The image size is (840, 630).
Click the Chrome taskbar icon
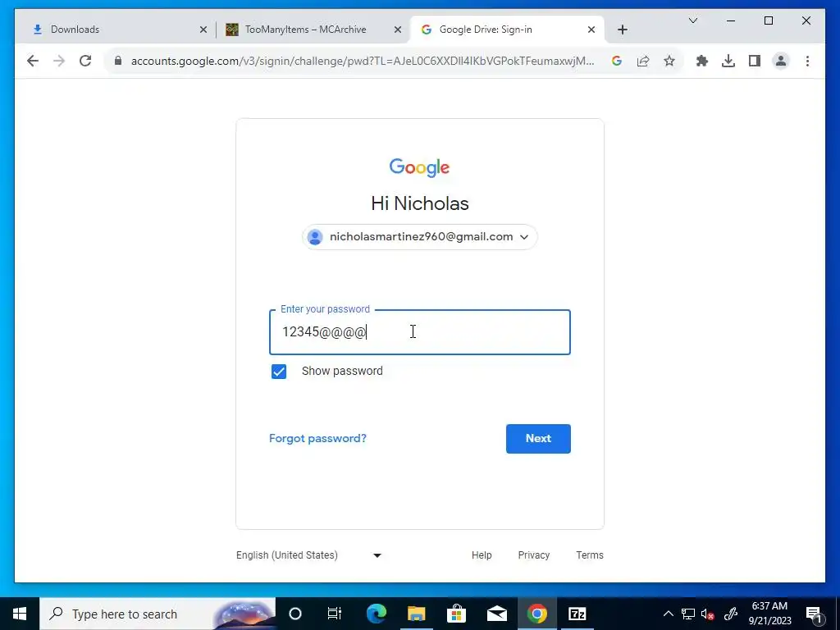pyautogui.click(x=536, y=614)
